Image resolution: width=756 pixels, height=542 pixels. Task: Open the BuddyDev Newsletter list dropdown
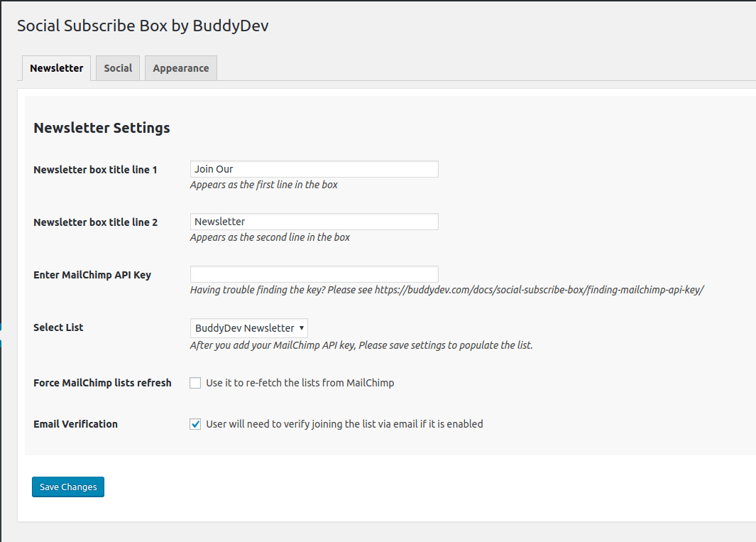248,328
